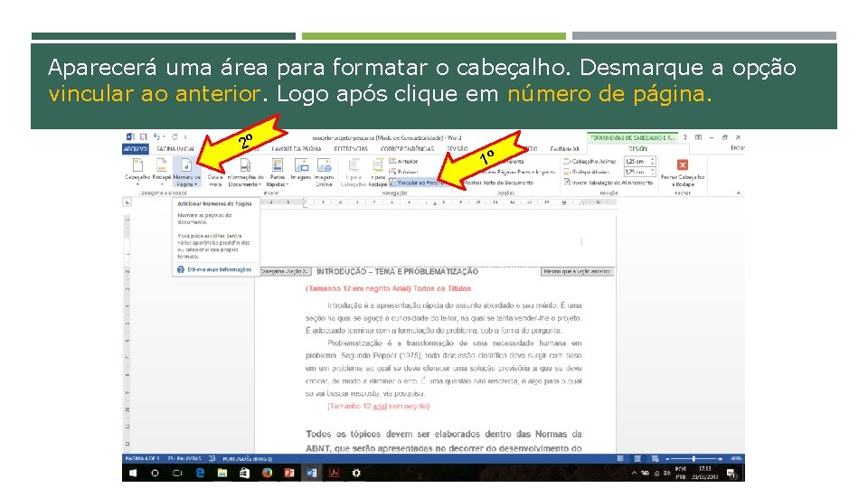Click the word count in status bar
The height and width of the screenshot is (488, 868).
(184, 459)
